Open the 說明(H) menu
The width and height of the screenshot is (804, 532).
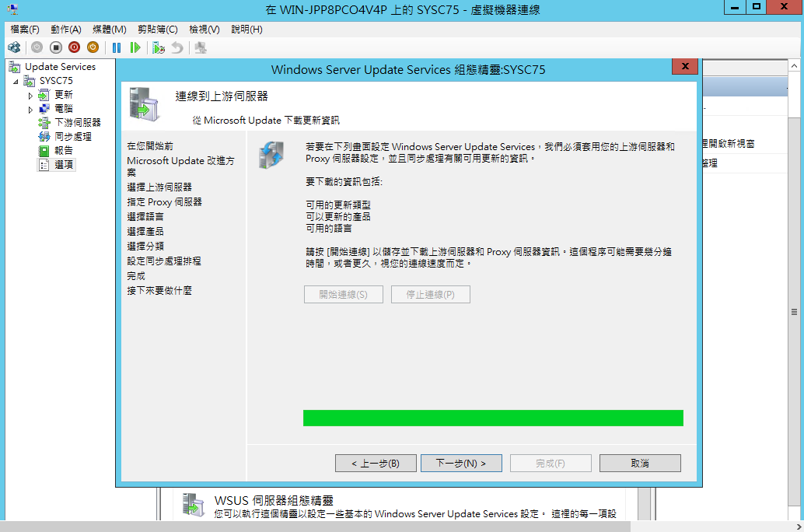point(246,30)
